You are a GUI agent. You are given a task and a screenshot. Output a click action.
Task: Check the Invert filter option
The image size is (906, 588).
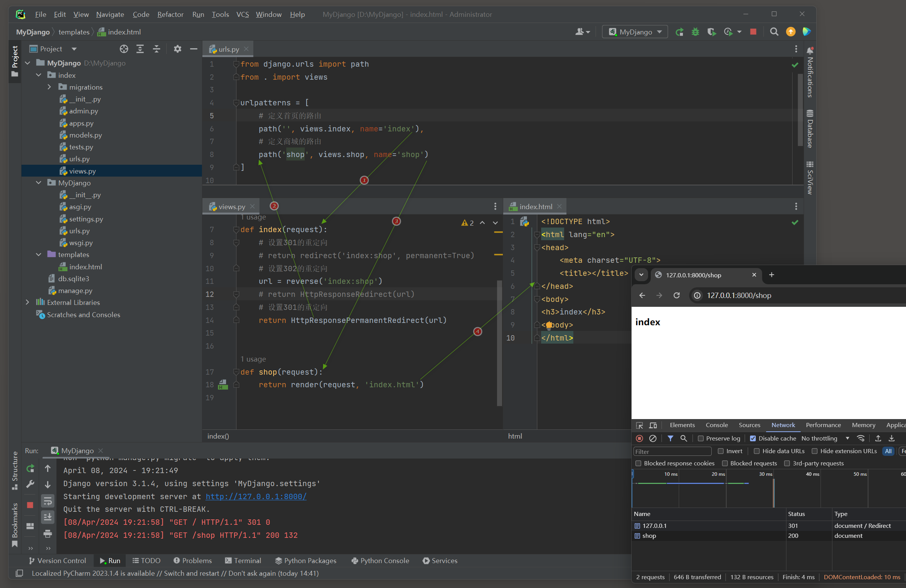(x=721, y=451)
